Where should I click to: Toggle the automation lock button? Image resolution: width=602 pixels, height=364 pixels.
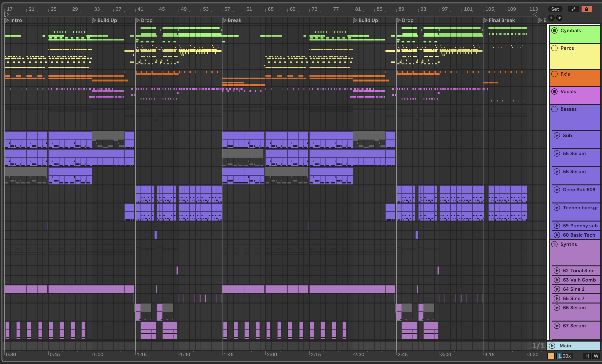586,9
